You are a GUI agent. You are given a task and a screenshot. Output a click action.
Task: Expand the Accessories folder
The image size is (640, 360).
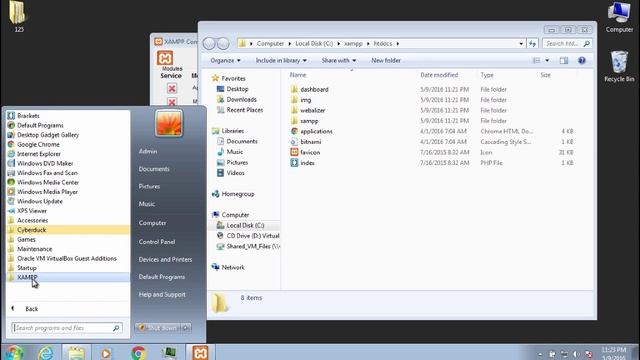[x=32, y=220]
